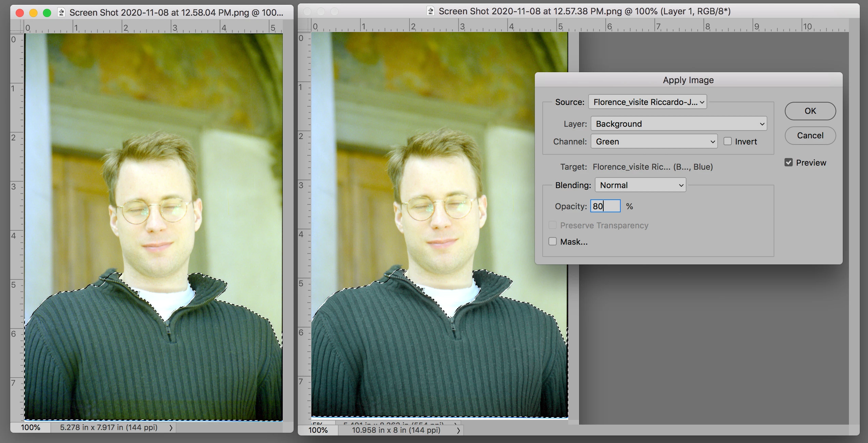Uncheck the Preview checkbox
The width and height of the screenshot is (868, 443).
click(x=789, y=163)
